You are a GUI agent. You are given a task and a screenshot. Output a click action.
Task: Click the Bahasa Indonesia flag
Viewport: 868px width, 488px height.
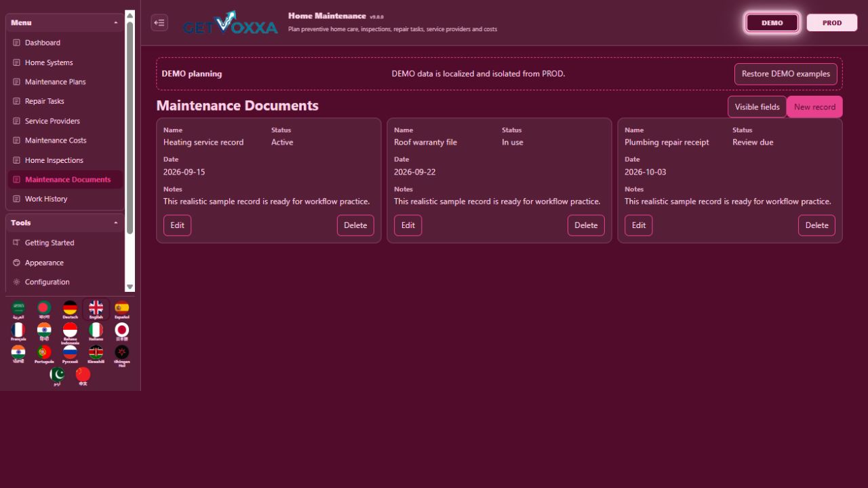[70, 333]
